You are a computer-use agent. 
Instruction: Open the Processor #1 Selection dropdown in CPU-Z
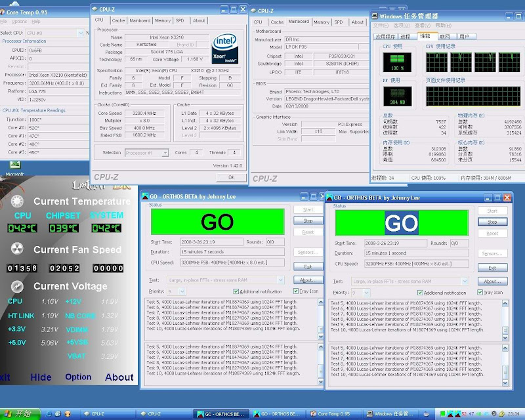[165, 153]
